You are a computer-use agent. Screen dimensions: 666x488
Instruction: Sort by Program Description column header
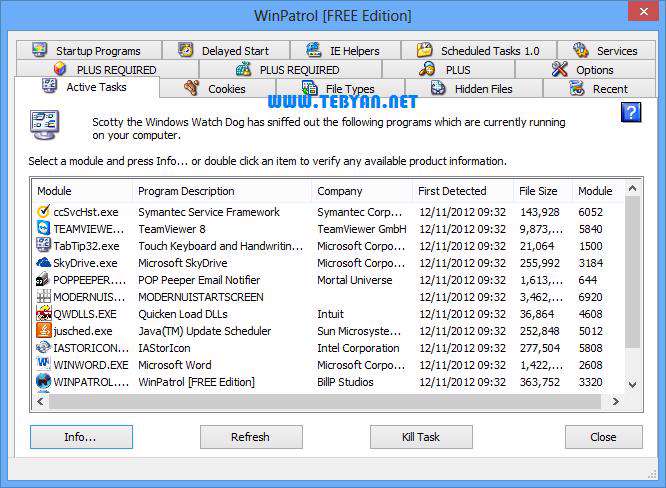click(222, 191)
